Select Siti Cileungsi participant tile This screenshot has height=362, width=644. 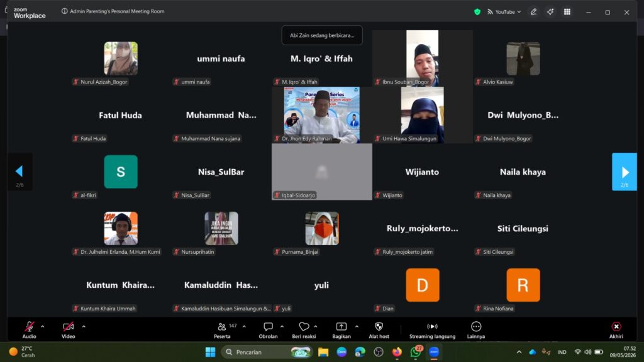pyautogui.click(x=523, y=228)
